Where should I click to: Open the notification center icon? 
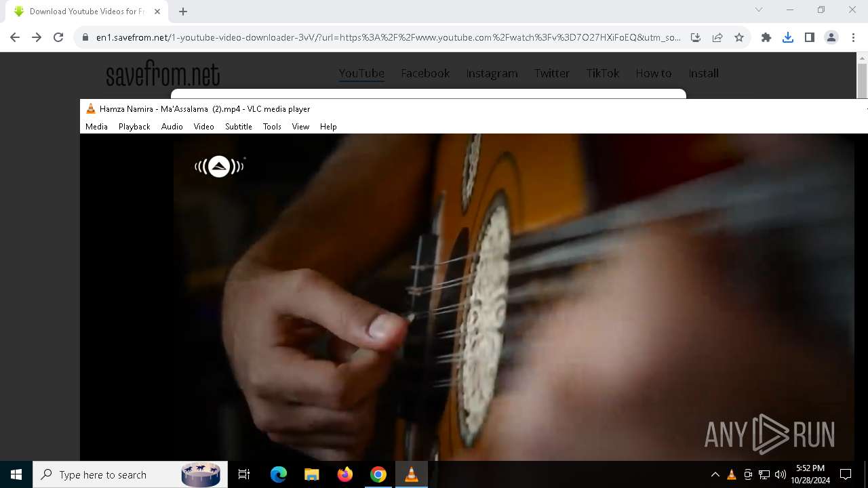pyautogui.click(x=846, y=474)
